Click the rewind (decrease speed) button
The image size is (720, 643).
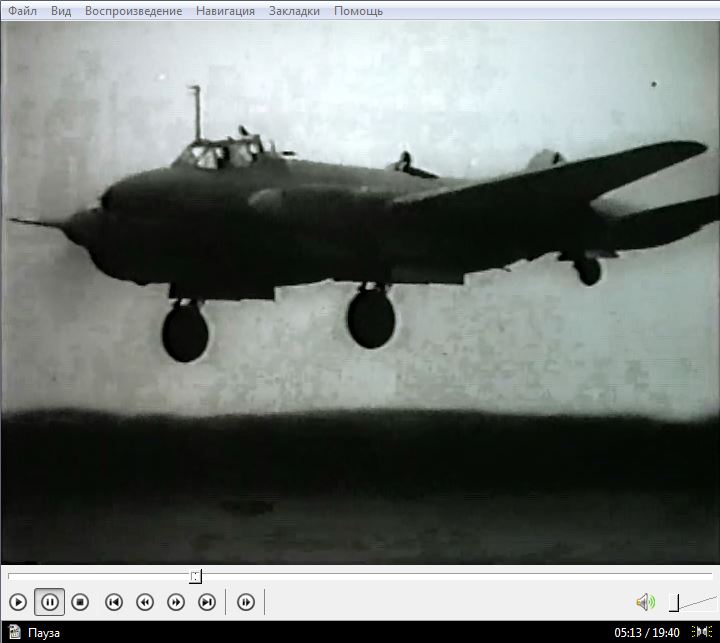145,602
